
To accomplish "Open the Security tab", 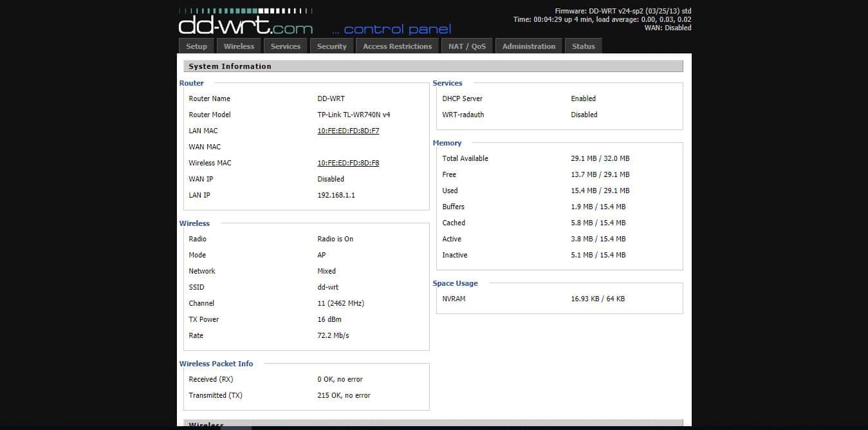I will coord(332,46).
